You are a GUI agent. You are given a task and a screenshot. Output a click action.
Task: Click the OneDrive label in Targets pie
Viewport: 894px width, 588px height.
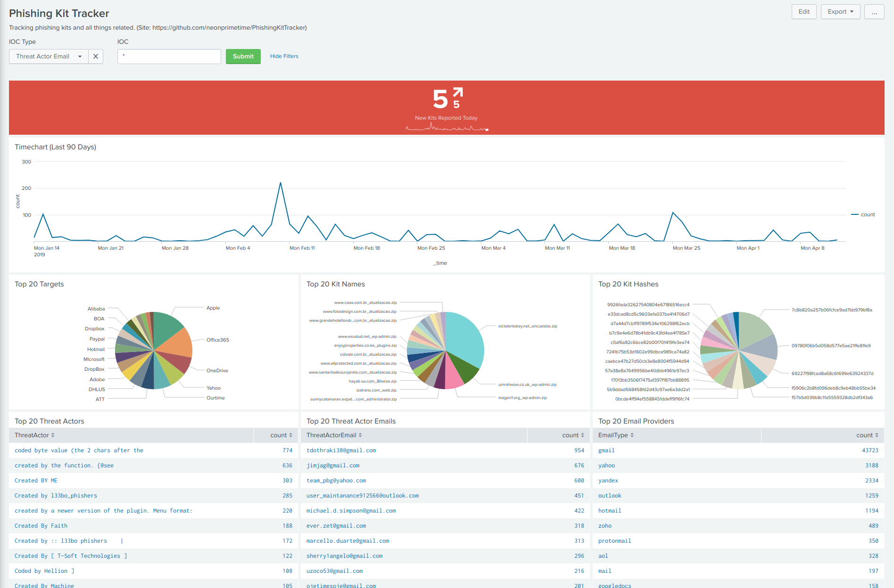click(x=217, y=371)
